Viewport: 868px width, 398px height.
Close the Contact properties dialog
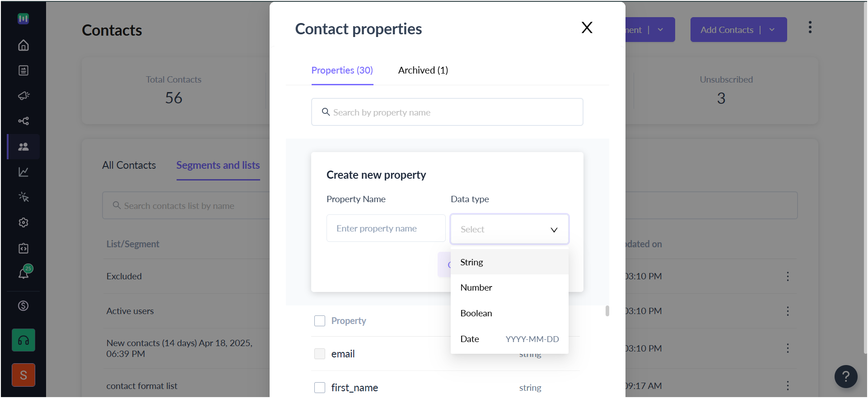(587, 28)
